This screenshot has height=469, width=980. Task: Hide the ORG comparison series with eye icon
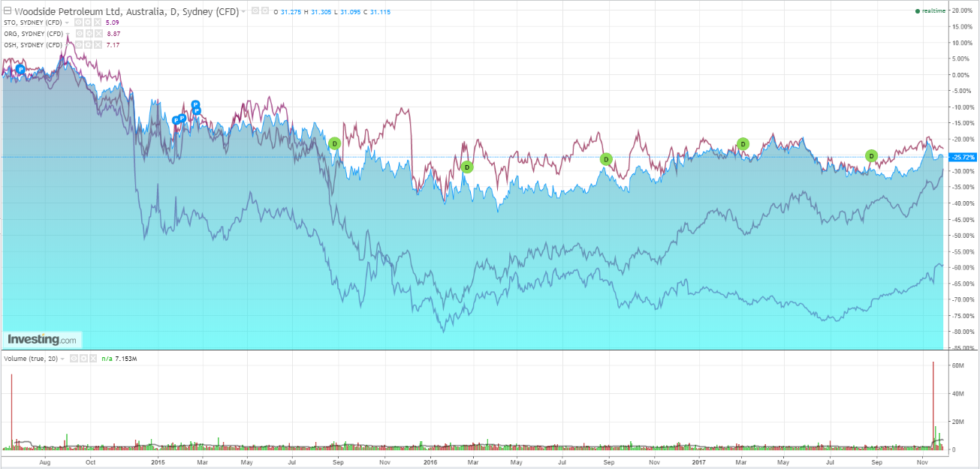point(80,34)
